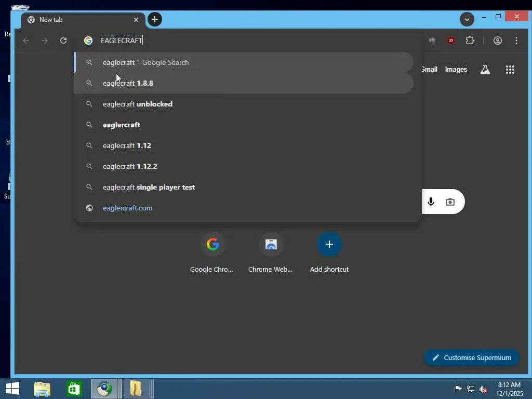Click the dimmed icon left of uBlock
This screenshot has height=399, width=532.
(432, 41)
